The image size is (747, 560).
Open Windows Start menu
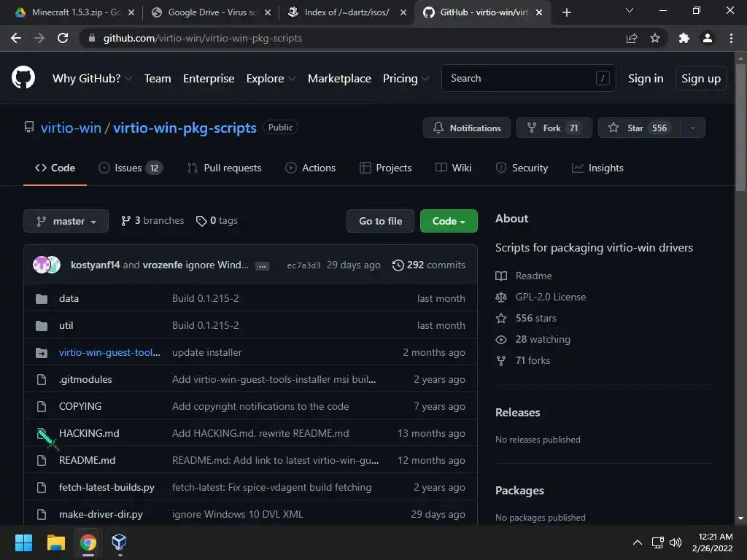pos(23,542)
